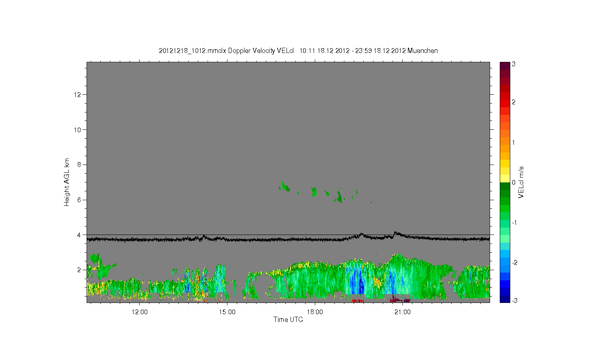Screen dimensions: 607x364
Task: Click the 15:00 time tick label
Action: tap(227, 312)
